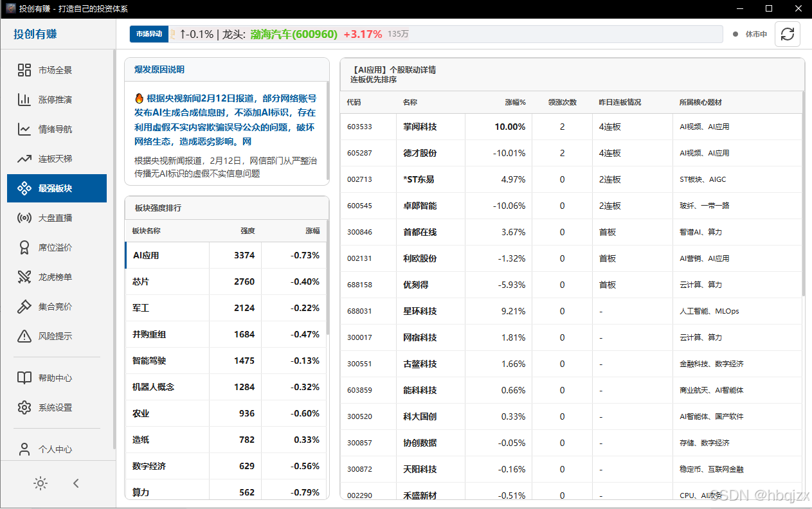Screen dimensions: 812x509
Task: Click the 渤海汽车(600960) ticker link
Action: click(x=294, y=34)
